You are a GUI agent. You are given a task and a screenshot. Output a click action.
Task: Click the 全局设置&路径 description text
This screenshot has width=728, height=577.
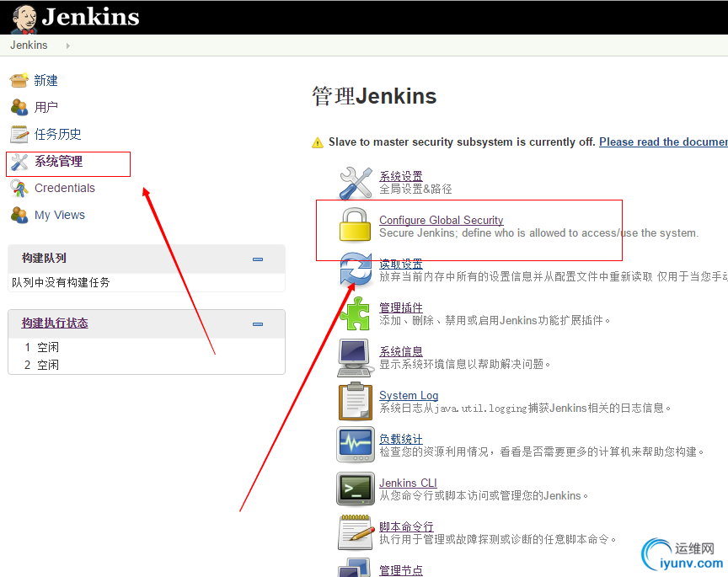pos(415,189)
